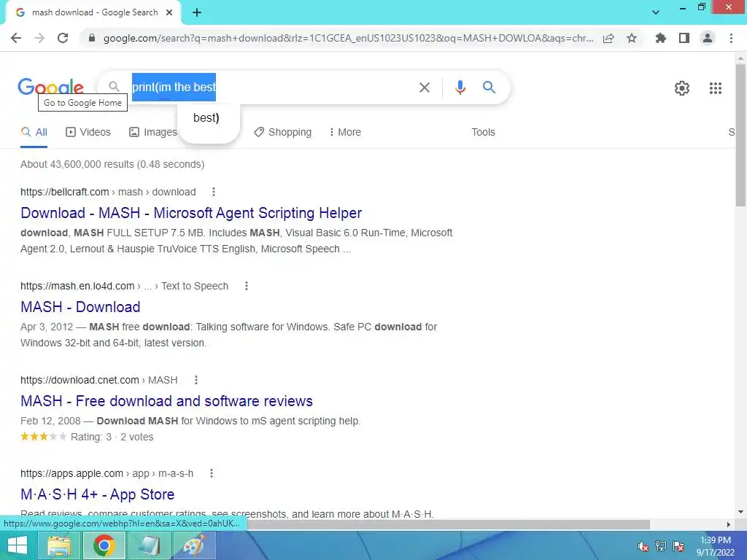Open options for bellcraft.com result
This screenshot has width=747, height=560.
tap(214, 192)
